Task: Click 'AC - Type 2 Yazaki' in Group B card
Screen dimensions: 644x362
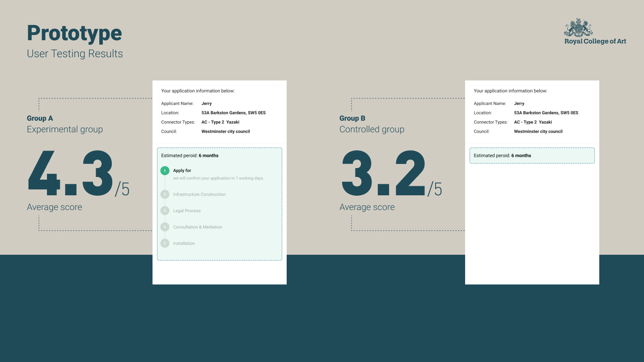Action: 533,122
